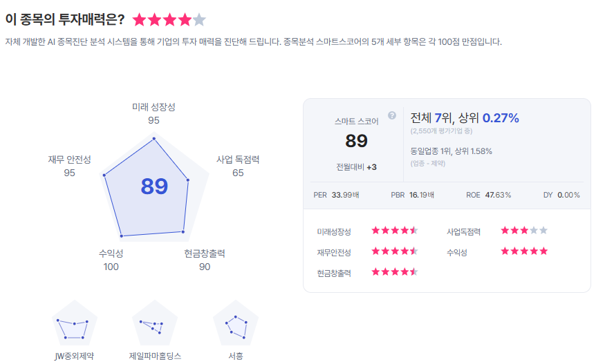Click the 미래성장성 star rating row

[x=395, y=231]
